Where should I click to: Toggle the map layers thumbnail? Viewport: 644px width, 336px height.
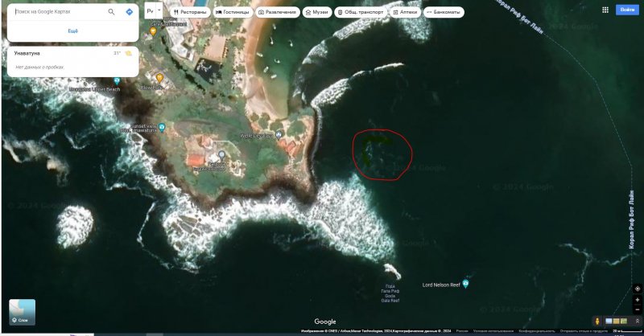(22, 312)
